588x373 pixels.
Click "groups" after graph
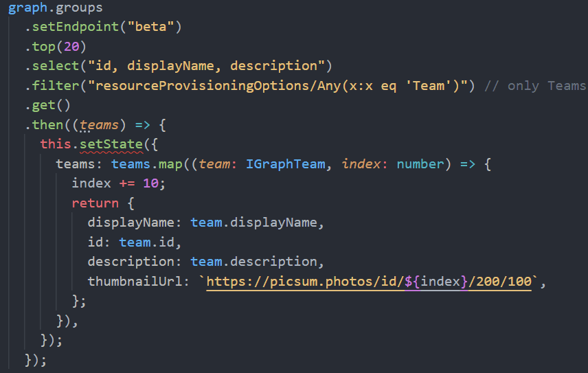tap(79, 8)
